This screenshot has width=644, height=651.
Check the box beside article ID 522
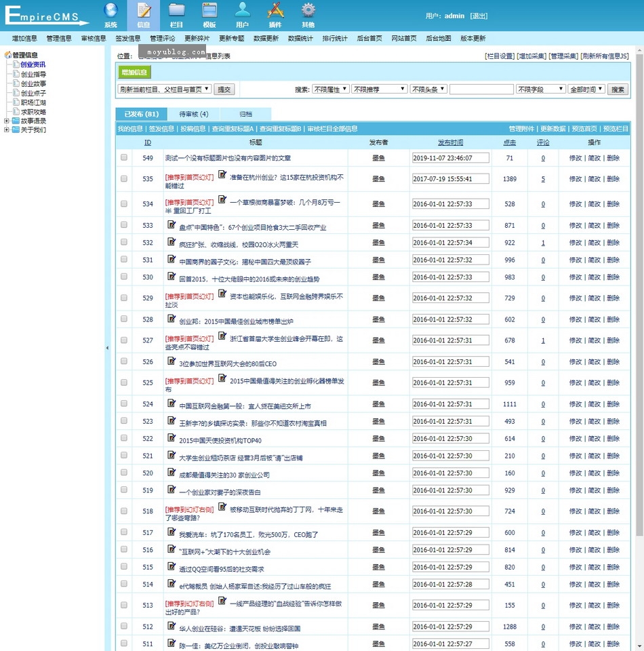click(124, 439)
